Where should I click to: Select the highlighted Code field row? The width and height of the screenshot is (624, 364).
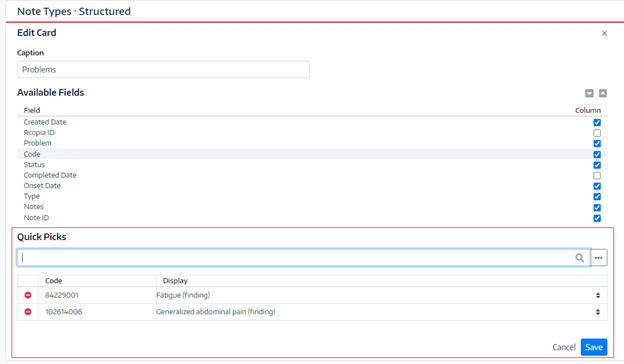pyautogui.click(x=312, y=154)
